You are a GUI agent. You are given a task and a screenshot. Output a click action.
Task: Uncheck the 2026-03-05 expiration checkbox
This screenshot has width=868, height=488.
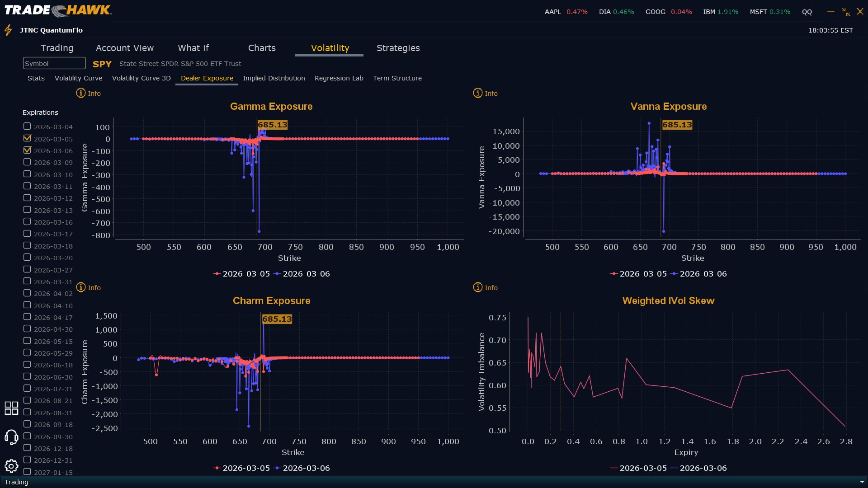(27, 138)
